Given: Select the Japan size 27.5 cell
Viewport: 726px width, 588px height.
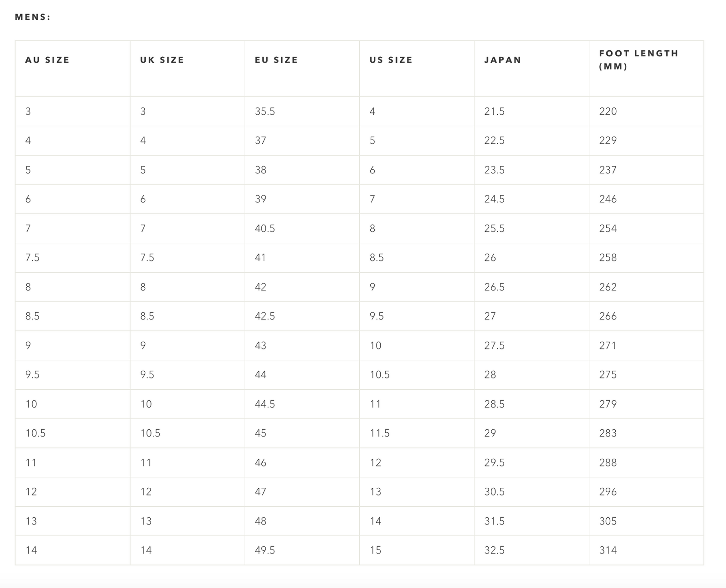Looking at the screenshot, I should pyautogui.click(x=495, y=346).
